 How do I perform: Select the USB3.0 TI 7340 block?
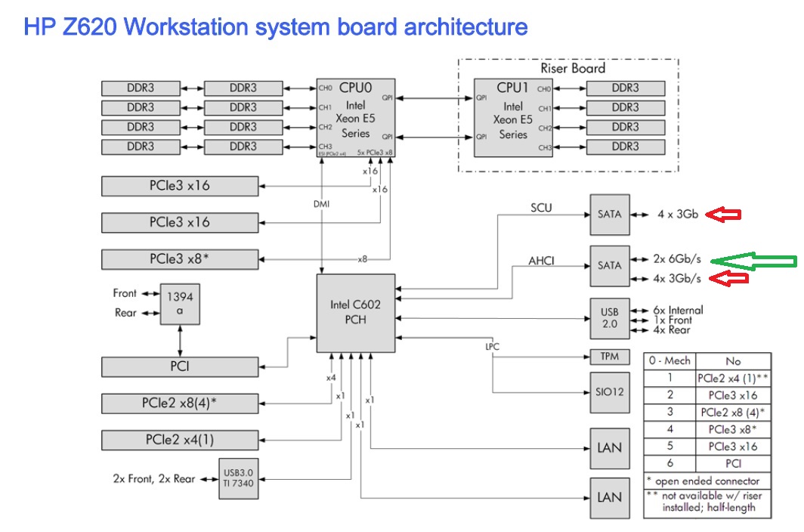pos(239,478)
